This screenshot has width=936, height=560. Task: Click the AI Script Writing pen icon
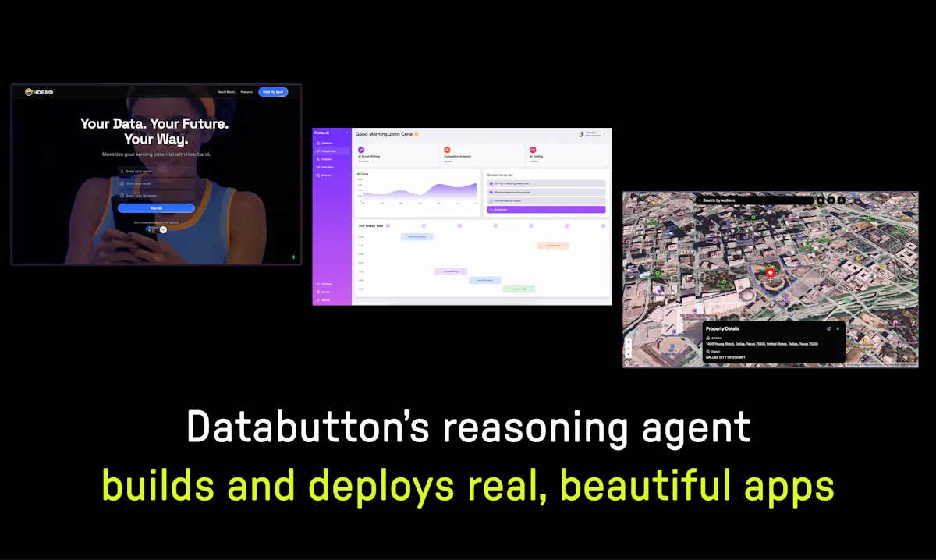tap(361, 150)
